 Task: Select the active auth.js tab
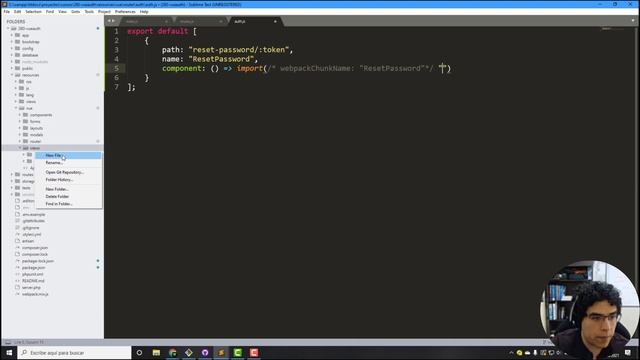click(255, 21)
